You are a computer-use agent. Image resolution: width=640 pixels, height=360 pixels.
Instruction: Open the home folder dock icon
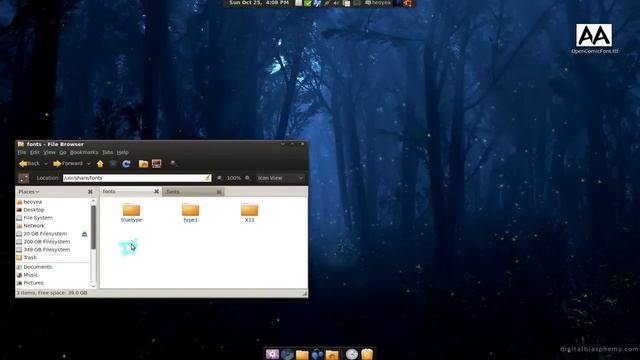pyautogui.click(x=332, y=354)
